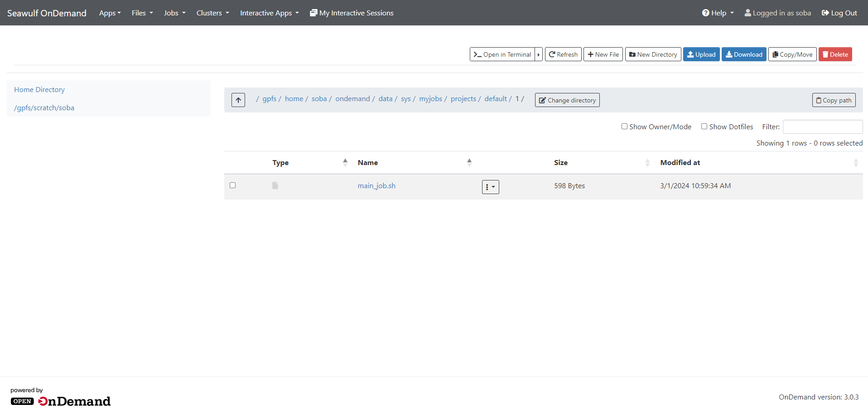Open the Files menu
The height and width of the screenshot is (414, 868).
coord(142,13)
